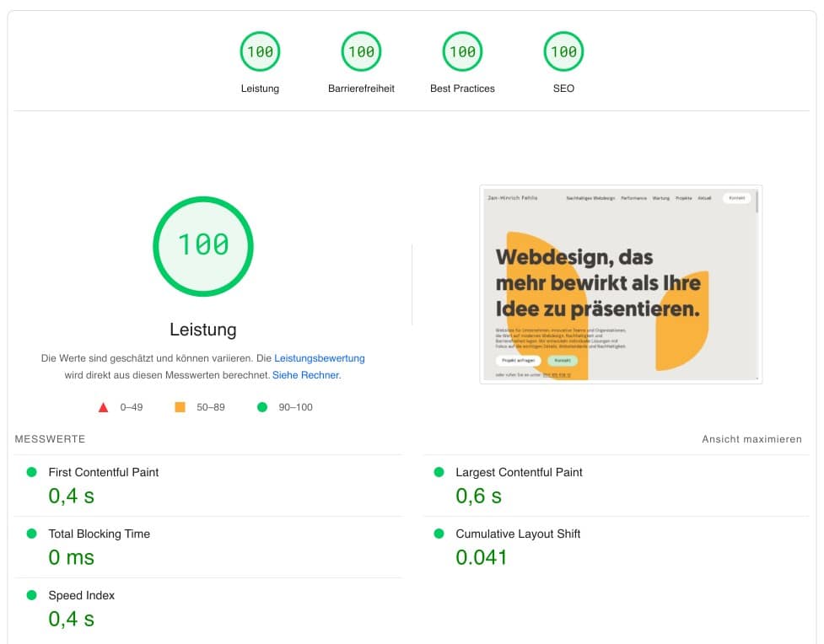The image size is (824, 644).
Task: Click the Cumulative Layout Shift metric label
Action: point(518,534)
